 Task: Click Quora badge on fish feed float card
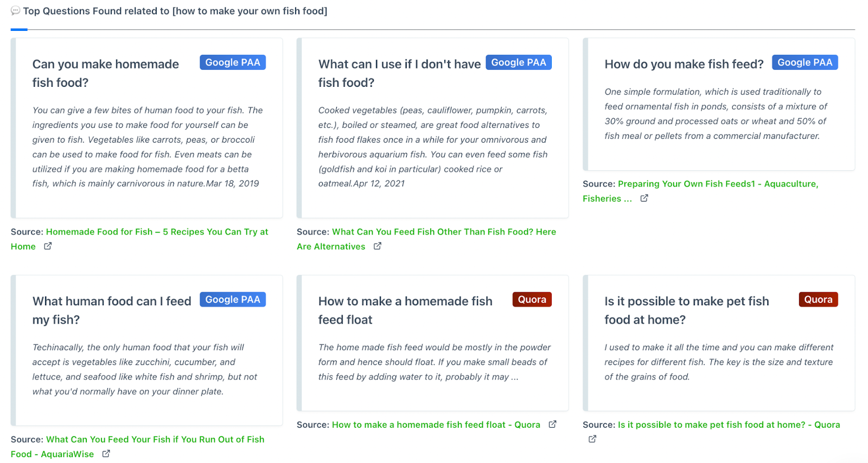point(532,300)
